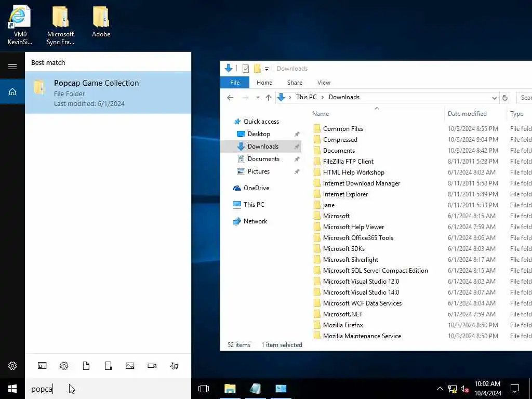Filter search results by Apps
532x399 pixels.
tap(42, 366)
